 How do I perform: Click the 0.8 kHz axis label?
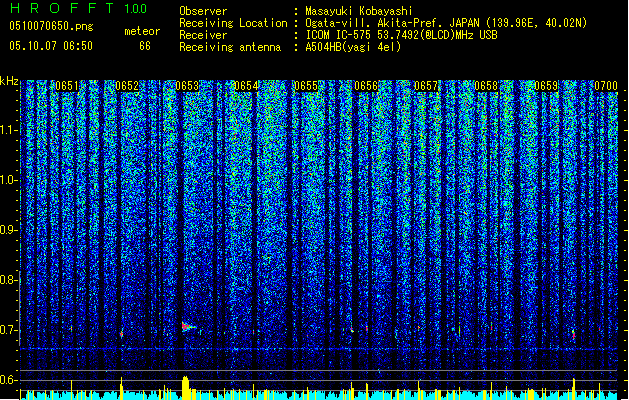9,280
